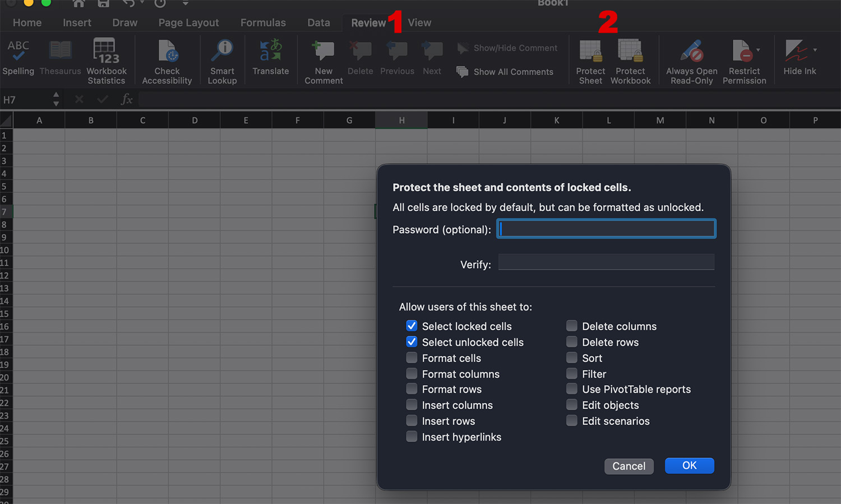Open the Hide Ink dropdown arrow
This screenshot has width=841, height=504.
(x=815, y=50)
